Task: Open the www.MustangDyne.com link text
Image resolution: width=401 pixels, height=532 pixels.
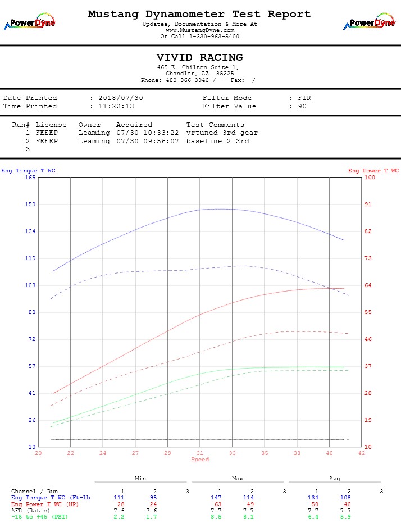Action: 200,30
